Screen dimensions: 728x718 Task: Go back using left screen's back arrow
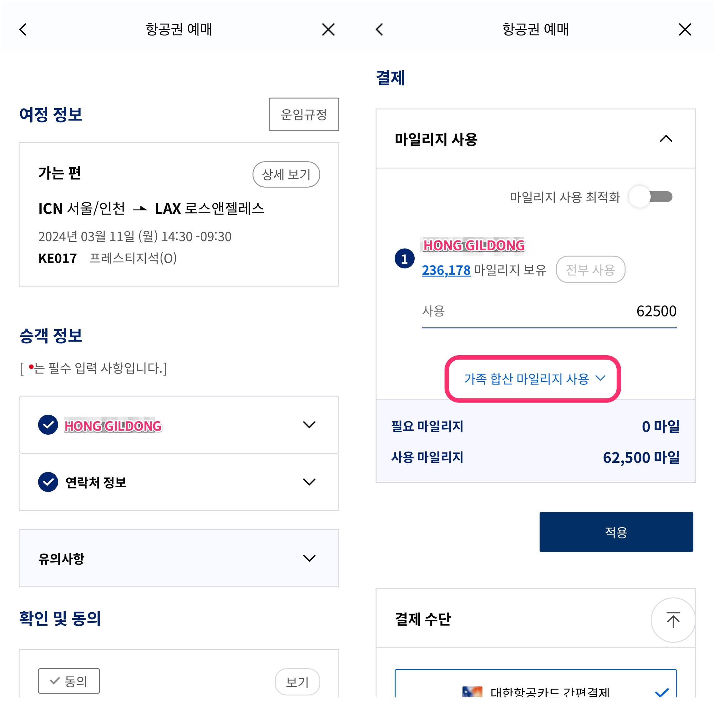click(23, 29)
